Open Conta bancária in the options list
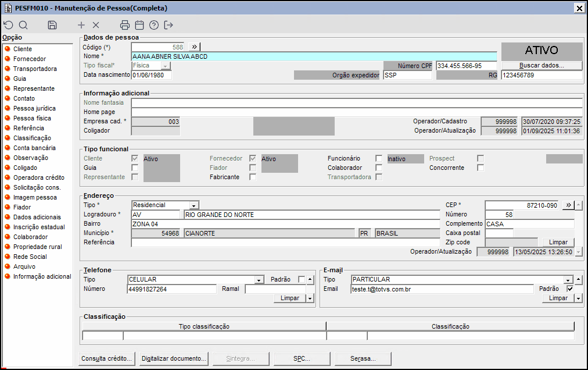Image resolution: width=588 pixels, height=370 pixels. pos(34,148)
